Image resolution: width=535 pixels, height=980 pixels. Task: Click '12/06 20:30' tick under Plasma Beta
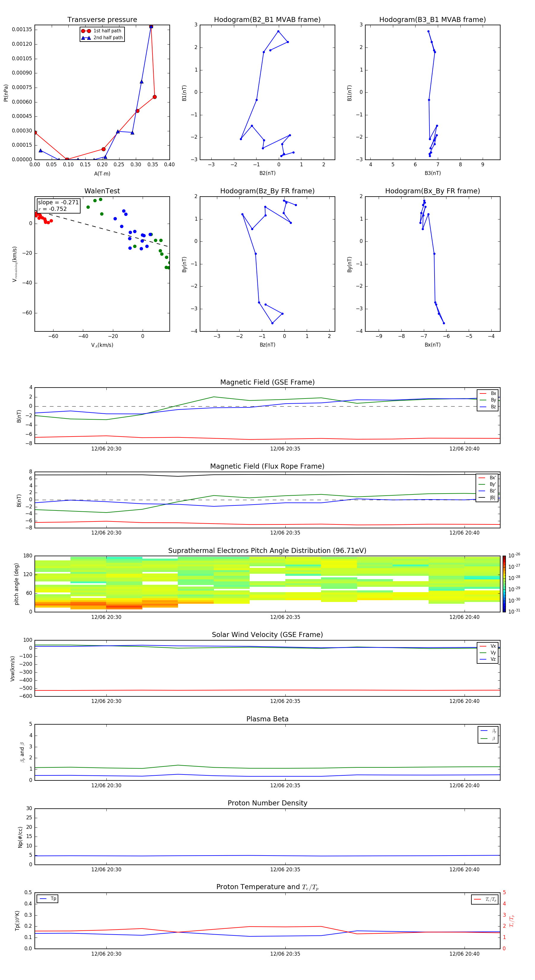coord(106,785)
